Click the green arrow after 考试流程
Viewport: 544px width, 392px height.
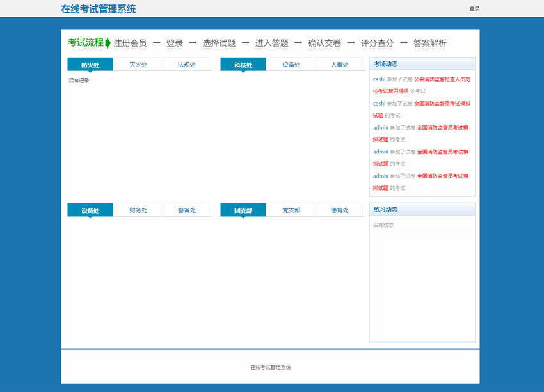(108, 43)
